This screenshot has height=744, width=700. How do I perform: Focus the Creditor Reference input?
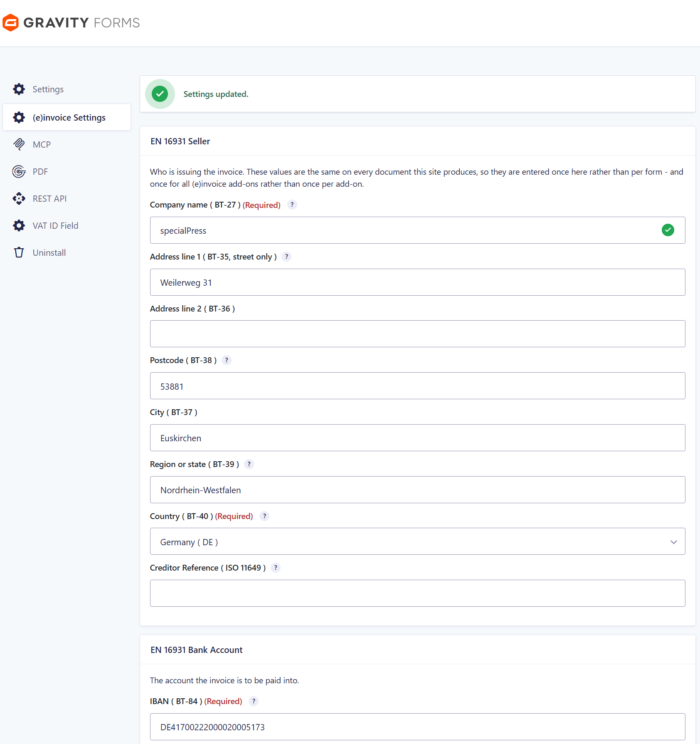[417, 593]
